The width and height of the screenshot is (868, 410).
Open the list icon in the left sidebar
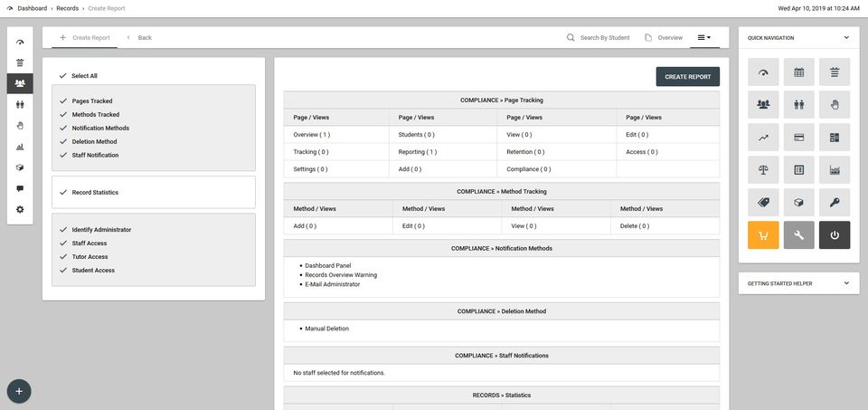pyautogui.click(x=20, y=62)
